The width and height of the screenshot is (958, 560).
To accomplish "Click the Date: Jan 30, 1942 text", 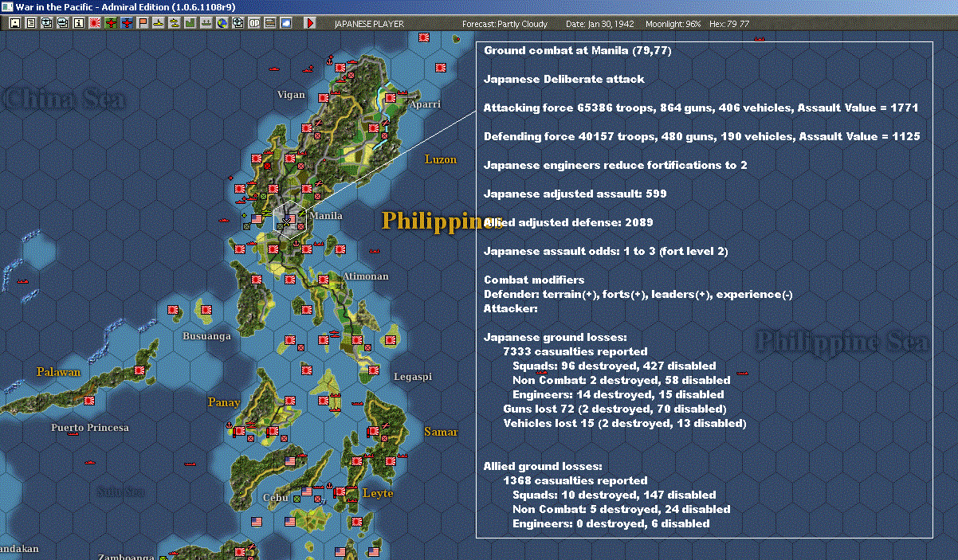I will (600, 24).
